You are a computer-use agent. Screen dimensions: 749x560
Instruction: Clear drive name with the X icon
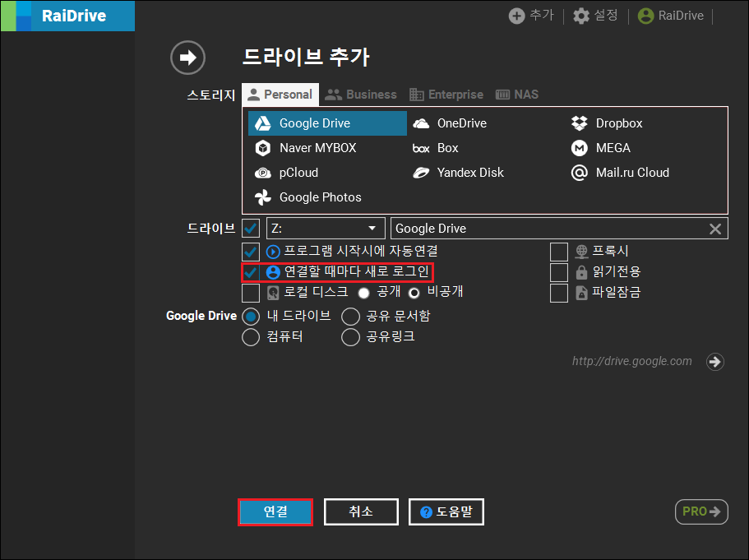715,229
